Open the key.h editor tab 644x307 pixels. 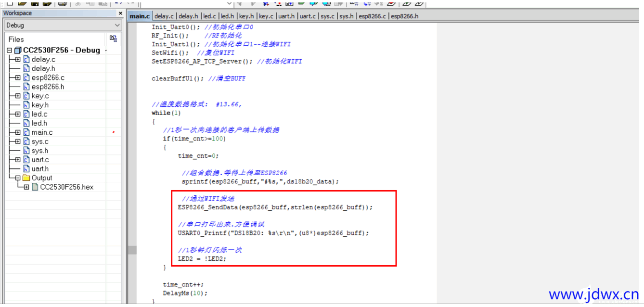(x=247, y=16)
